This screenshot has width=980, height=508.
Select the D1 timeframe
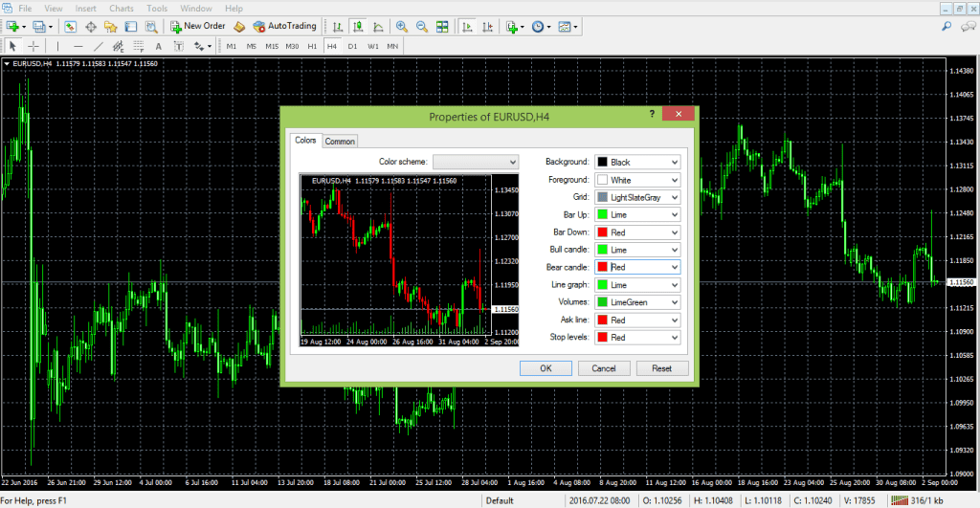[352, 46]
